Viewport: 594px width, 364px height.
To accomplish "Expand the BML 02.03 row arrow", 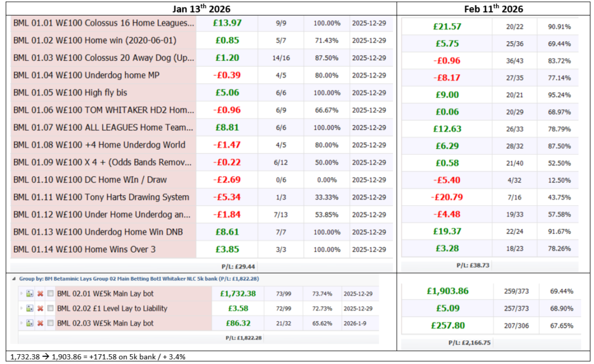I will tap(22, 323).
